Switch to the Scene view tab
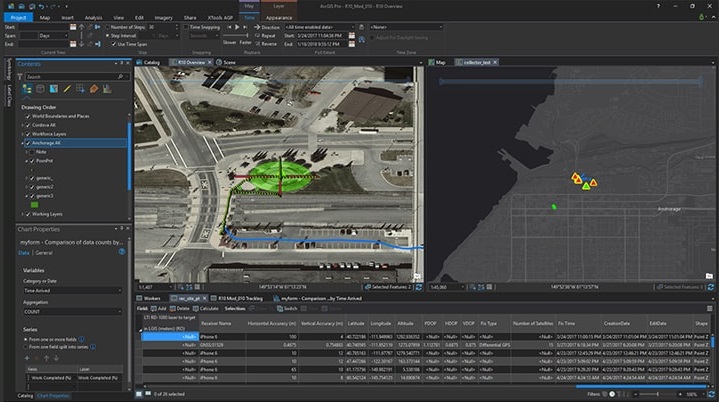This screenshot has height=402, width=719. (229, 62)
